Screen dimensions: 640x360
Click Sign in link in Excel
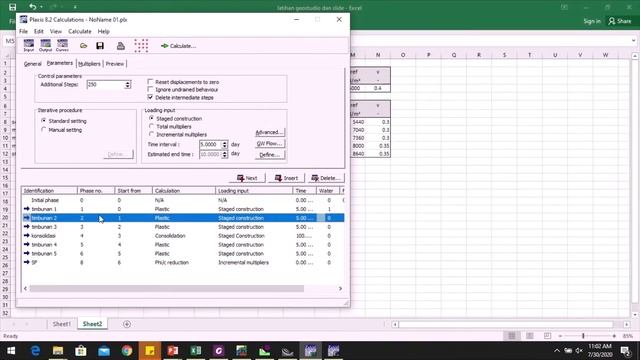pyautogui.click(x=592, y=21)
